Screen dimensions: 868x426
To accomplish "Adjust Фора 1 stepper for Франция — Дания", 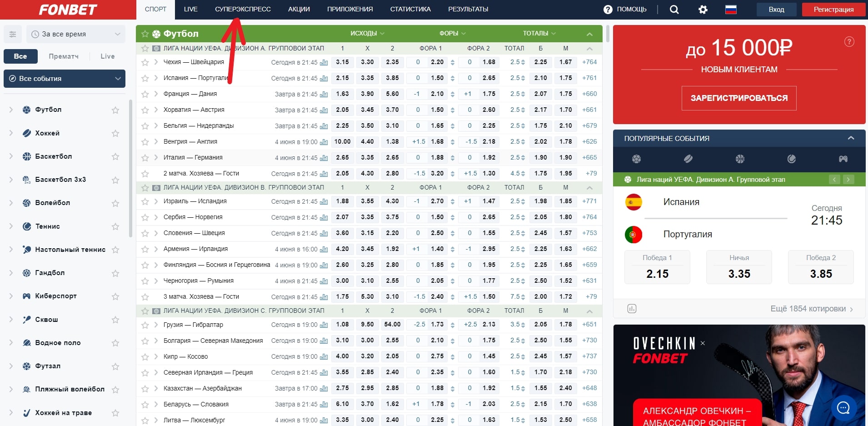I will point(453,94).
